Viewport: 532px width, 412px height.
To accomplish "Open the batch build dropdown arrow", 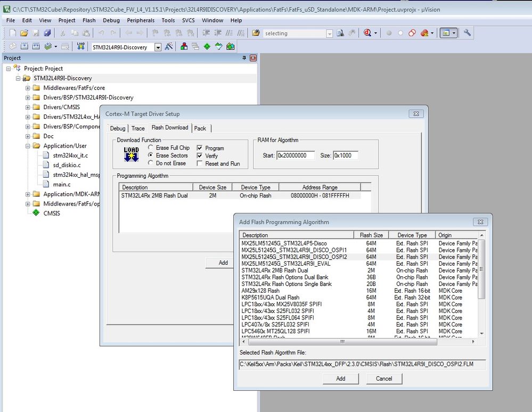I will 55,46.
